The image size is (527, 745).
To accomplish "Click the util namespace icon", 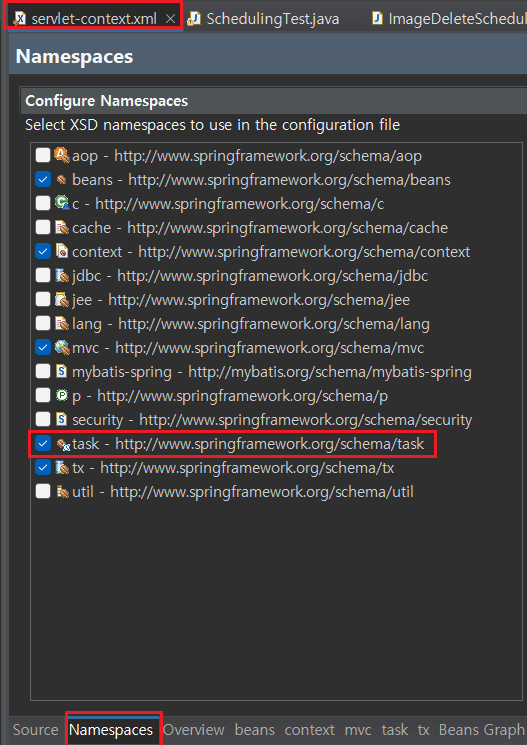I will tap(62, 491).
